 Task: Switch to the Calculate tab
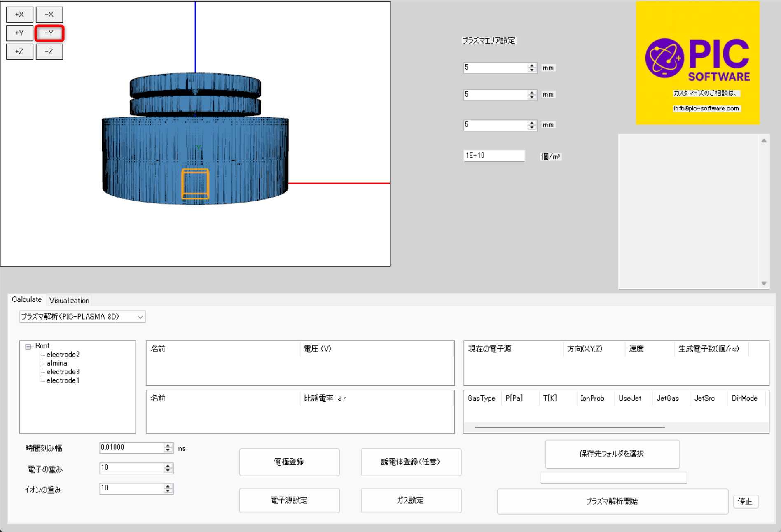[x=27, y=300]
